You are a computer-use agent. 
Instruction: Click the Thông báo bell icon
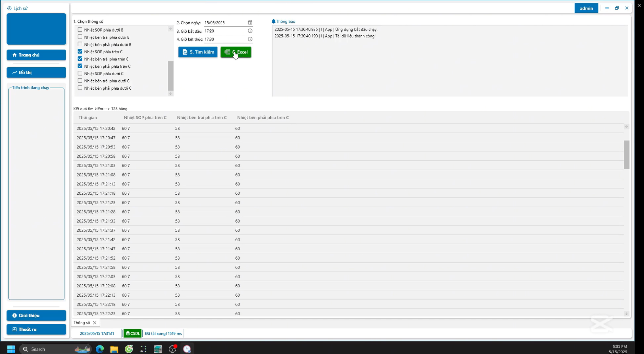click(x=273, y=21)
